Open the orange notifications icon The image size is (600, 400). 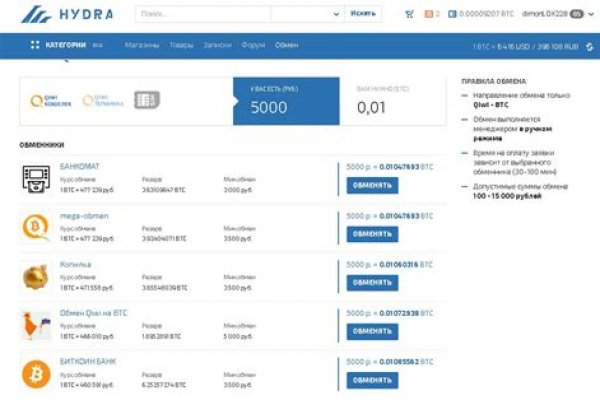point(430,14)
